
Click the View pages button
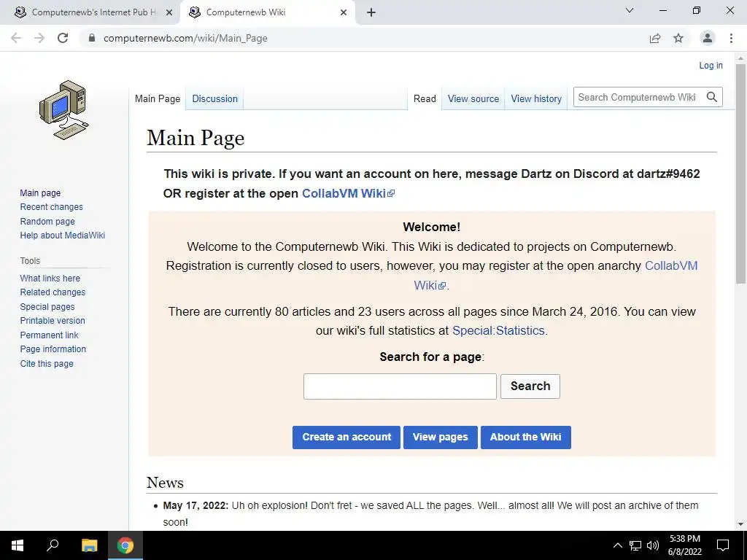(440, 437)
